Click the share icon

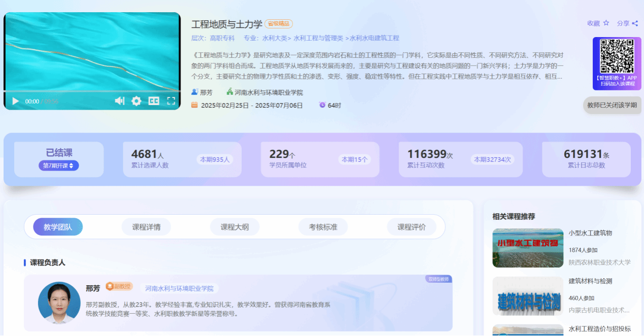pos(635,23)
